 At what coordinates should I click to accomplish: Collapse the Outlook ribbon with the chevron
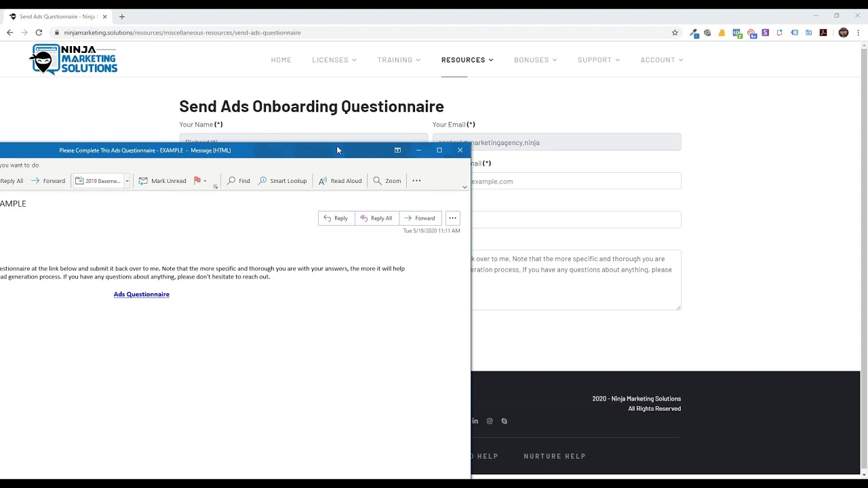pos(465,187)
